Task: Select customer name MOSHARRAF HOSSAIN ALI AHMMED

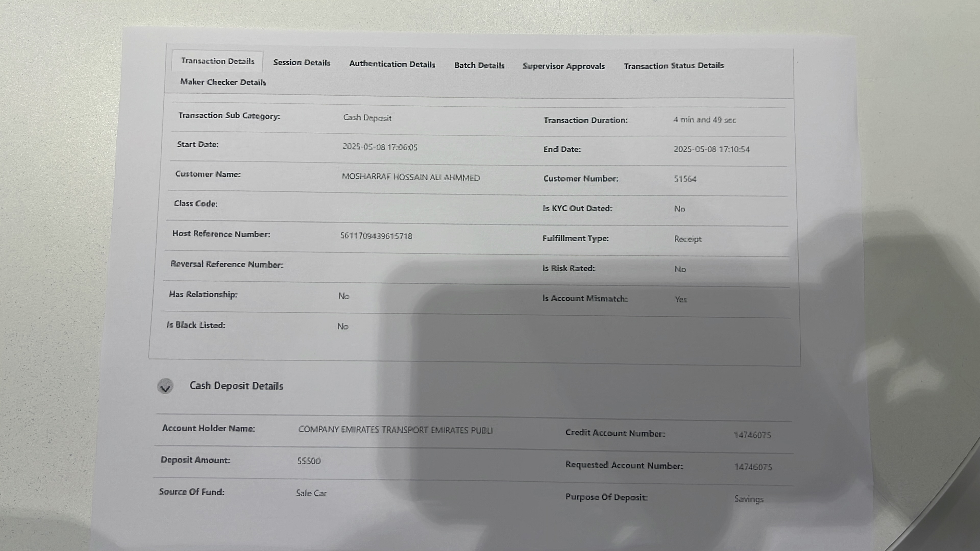Action: point(410,177)
